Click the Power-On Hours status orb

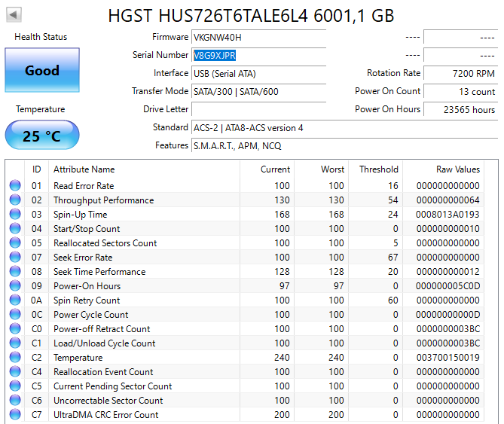(x=15, y=286)
